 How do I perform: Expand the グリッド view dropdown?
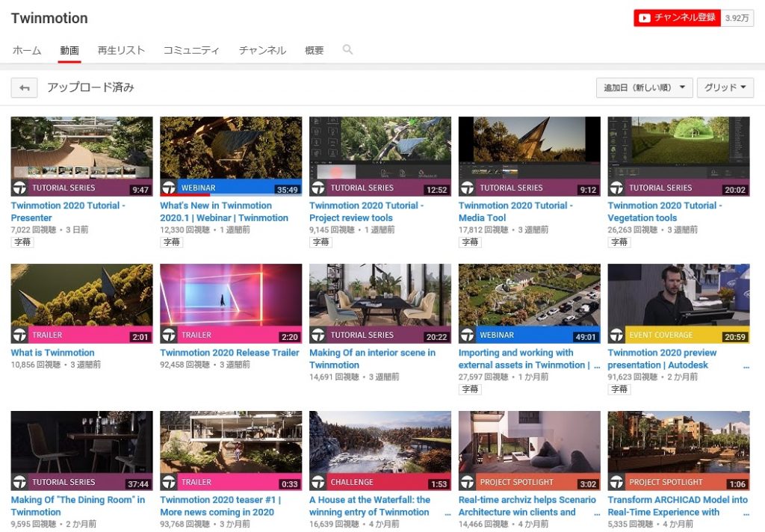[725, 88]
